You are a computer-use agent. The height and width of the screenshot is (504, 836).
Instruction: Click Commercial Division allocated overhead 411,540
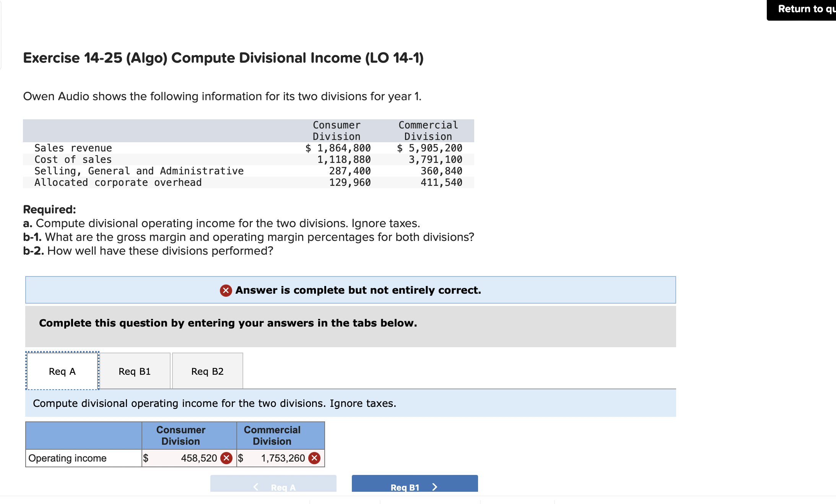(x=441, y=182)
